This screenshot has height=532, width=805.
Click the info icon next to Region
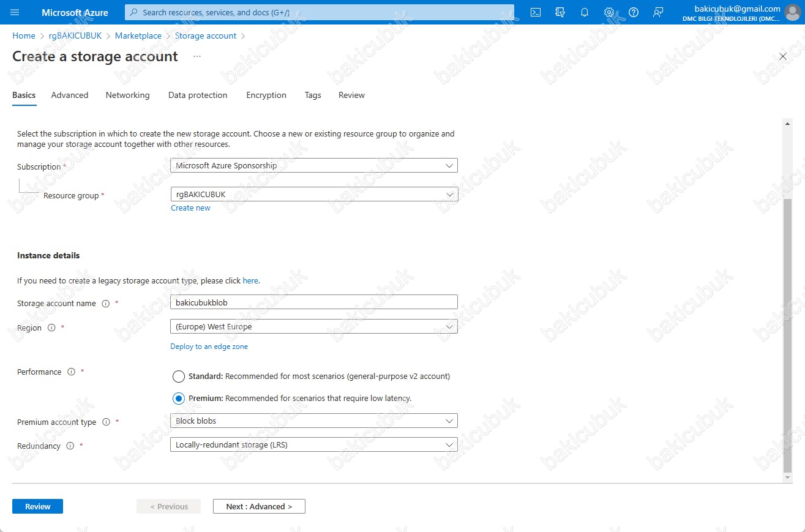click(x=51, y=328)
